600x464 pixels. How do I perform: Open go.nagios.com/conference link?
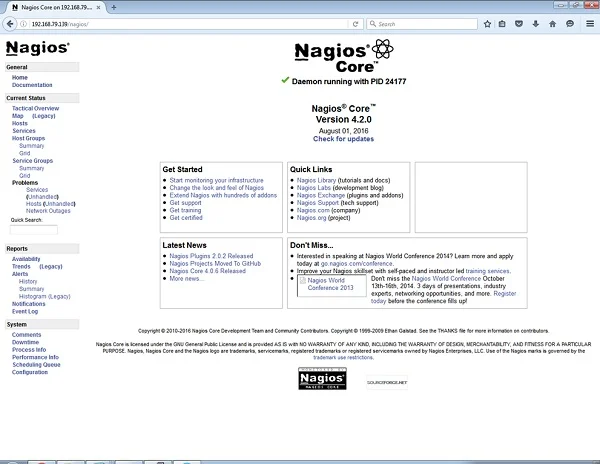(x=357, y=264)
